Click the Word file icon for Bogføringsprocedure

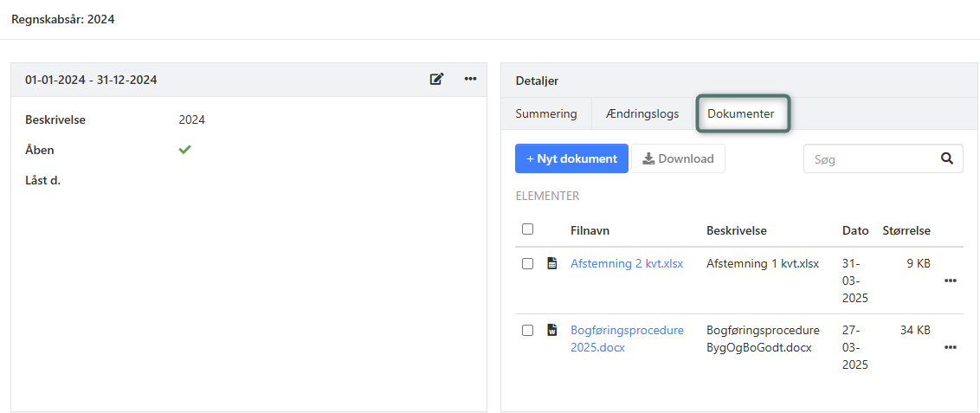pyautogui.click(x=552, y=330)
